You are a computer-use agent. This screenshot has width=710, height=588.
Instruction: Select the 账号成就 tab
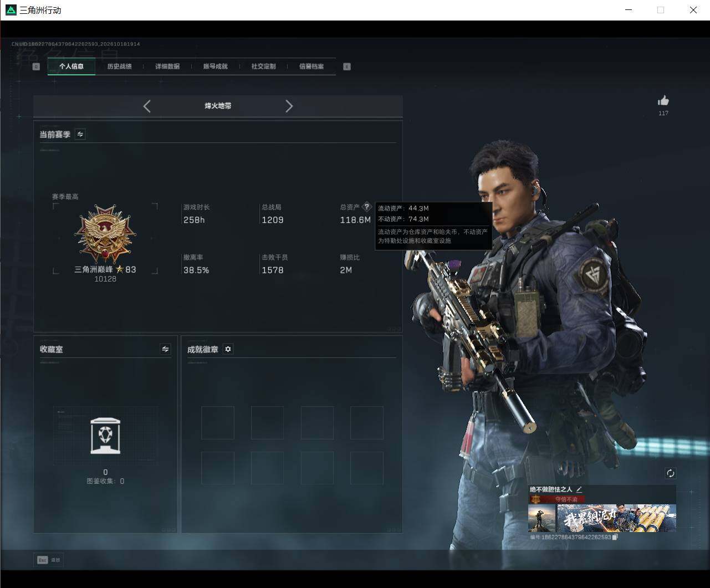pos(215,67)
